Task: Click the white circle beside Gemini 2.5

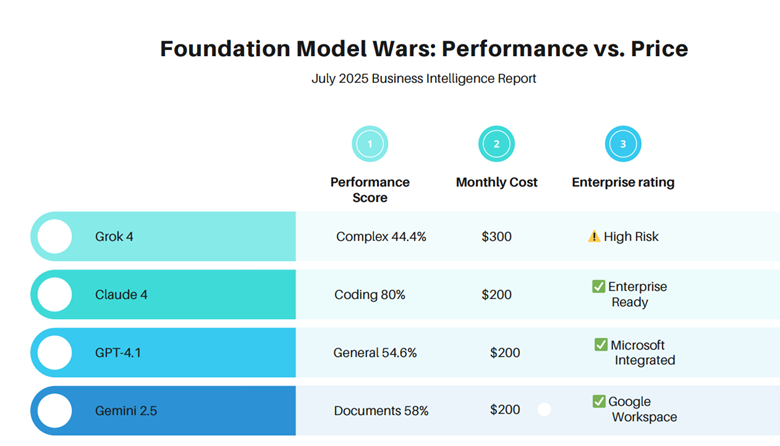Action: point(54,410)
